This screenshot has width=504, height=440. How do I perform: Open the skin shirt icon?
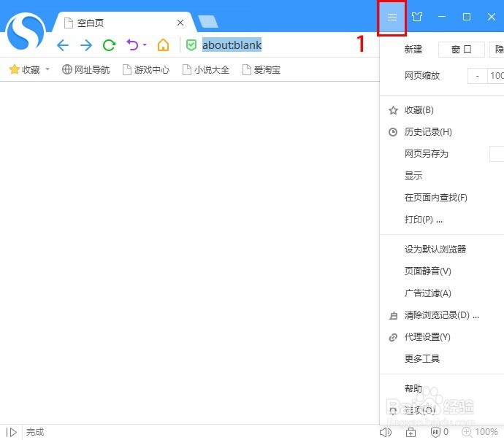coord(417,17)
